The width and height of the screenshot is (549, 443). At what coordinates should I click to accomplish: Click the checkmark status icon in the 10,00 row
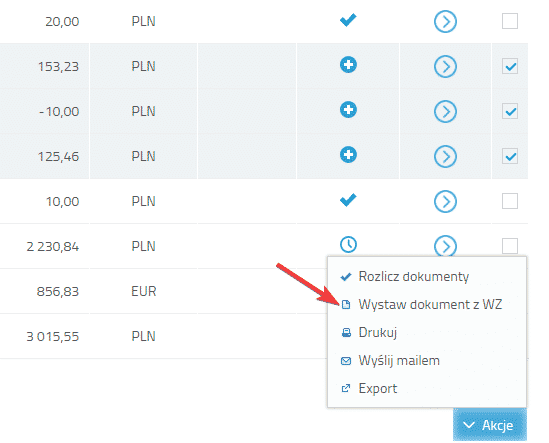coord(348,200)
